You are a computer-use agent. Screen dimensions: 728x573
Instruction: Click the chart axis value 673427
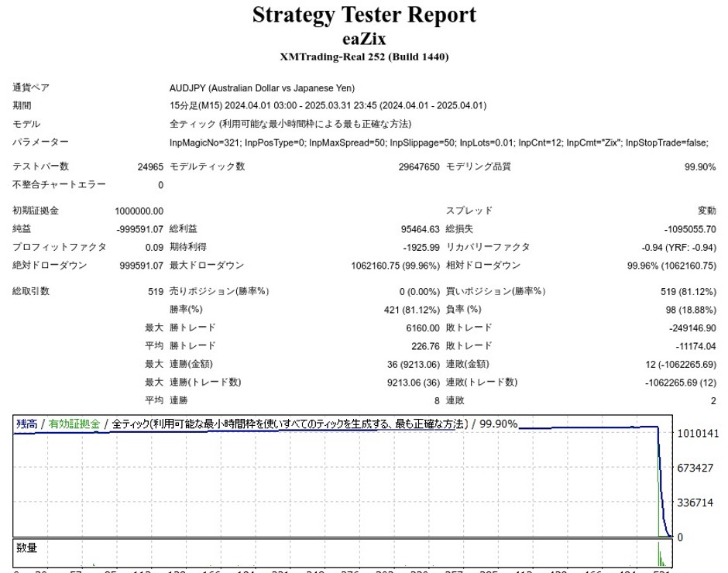[x=695, y=468]
